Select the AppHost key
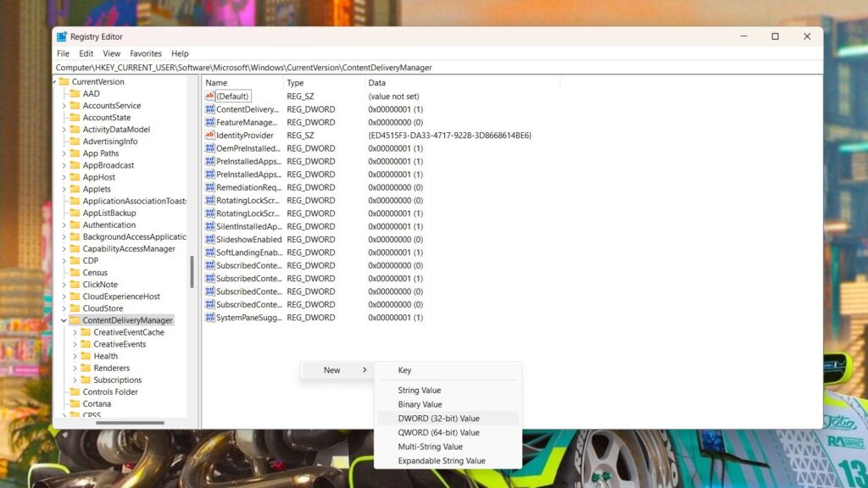868x488 pixels. pos(99,177)
